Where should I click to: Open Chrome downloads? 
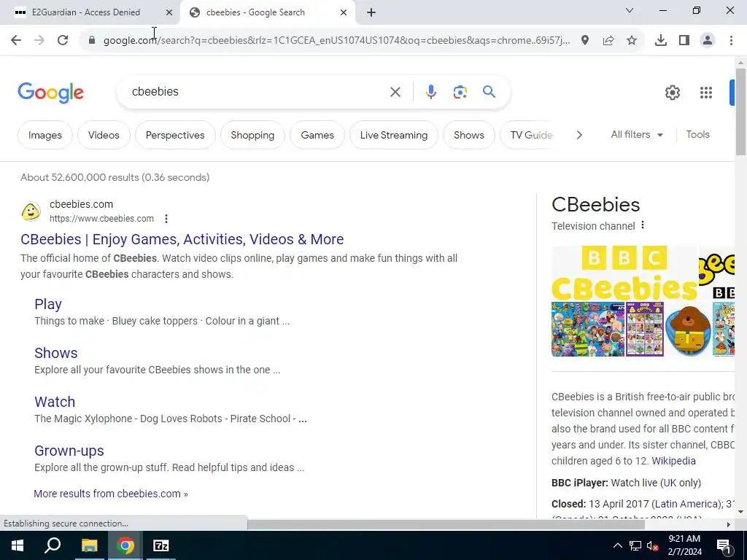[661, 41]
